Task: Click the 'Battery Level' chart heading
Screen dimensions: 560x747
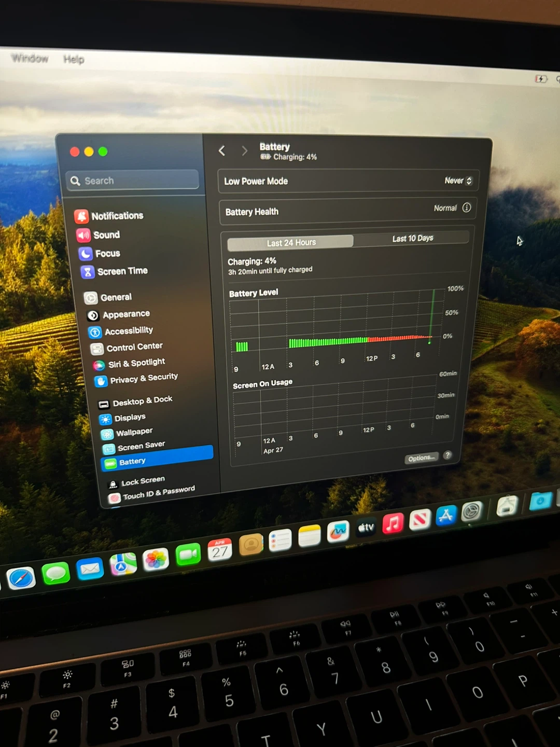Action: (254, 293)
